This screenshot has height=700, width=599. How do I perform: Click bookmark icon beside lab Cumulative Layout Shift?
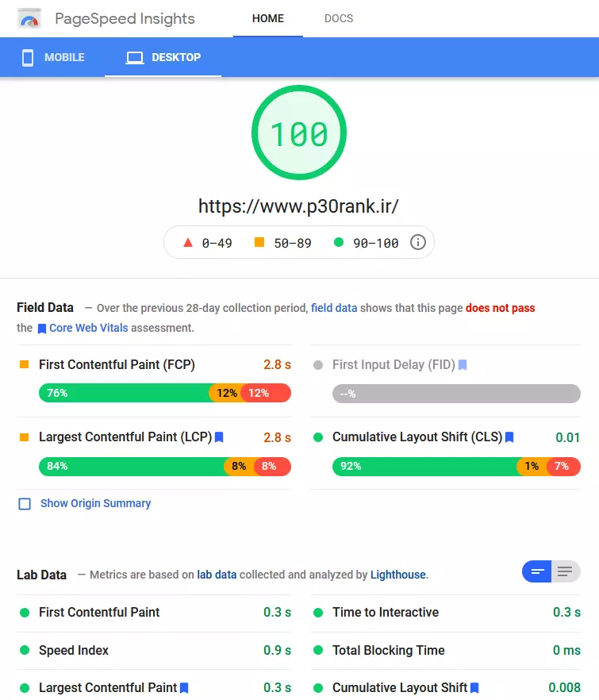tap(474, 688)
